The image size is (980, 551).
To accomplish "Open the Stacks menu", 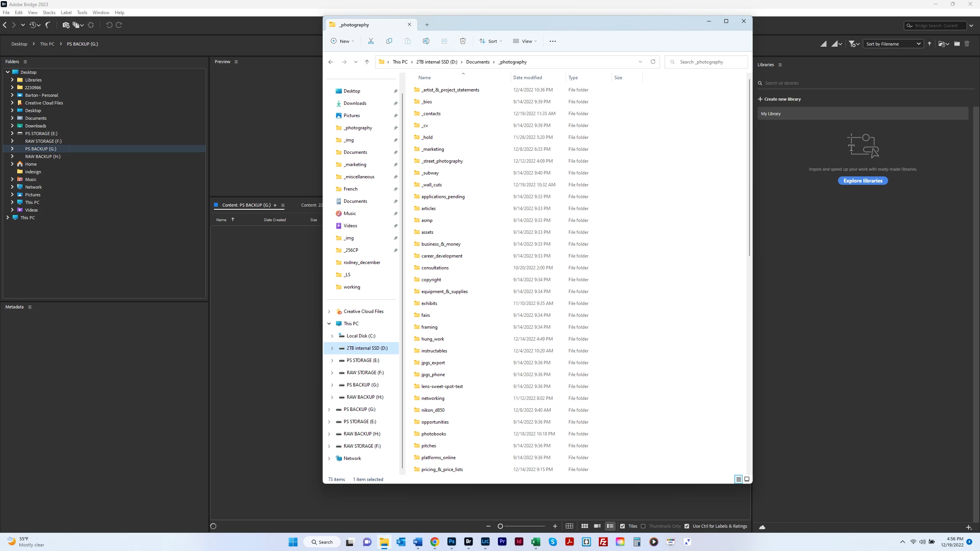I will (x=49, y=13).
